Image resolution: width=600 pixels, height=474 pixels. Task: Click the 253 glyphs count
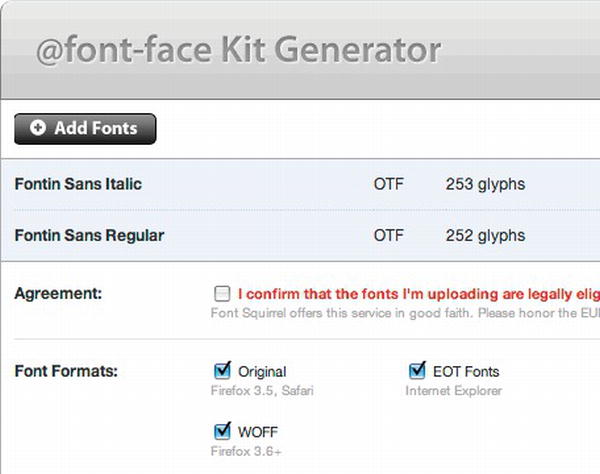(485, 184)
